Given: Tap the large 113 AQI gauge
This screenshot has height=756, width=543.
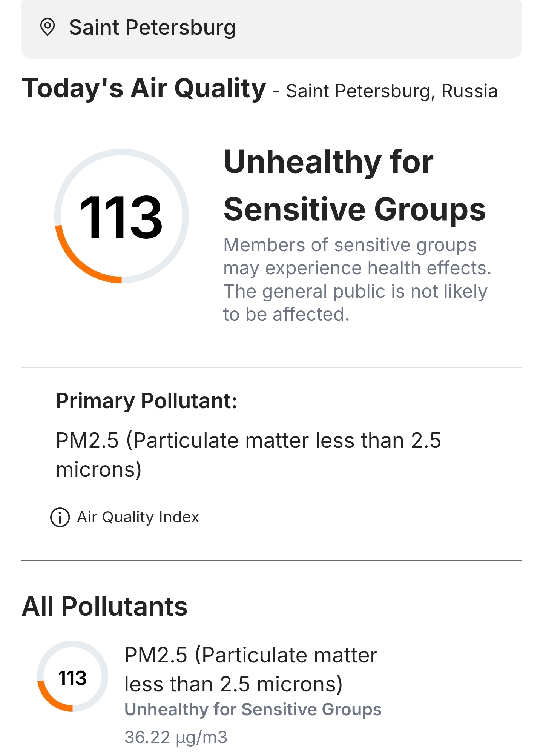Looking at the screenshot, I should click(121, 216).
